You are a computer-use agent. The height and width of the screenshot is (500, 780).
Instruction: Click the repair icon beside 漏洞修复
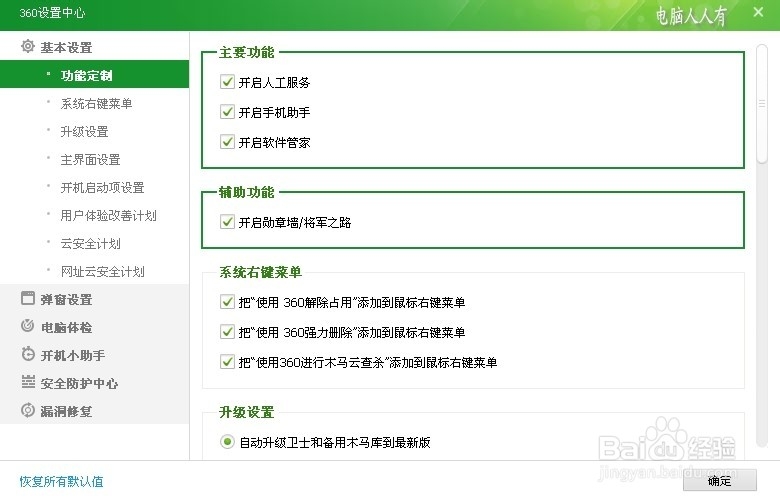[28, 410]
